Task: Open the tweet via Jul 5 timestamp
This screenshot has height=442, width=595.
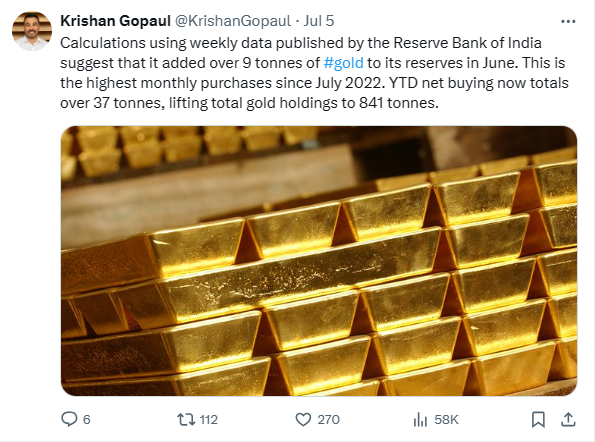Action: coord(319,21)
